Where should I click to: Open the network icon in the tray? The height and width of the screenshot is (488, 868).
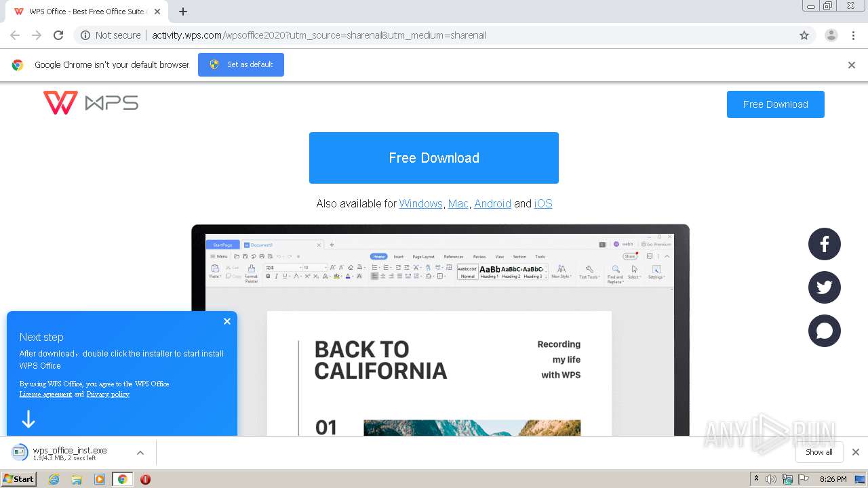click(787, 479)
